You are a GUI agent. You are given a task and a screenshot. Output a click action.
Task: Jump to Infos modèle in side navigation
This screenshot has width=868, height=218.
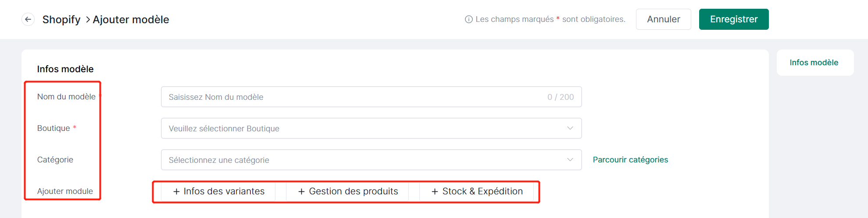coord(814,63)
